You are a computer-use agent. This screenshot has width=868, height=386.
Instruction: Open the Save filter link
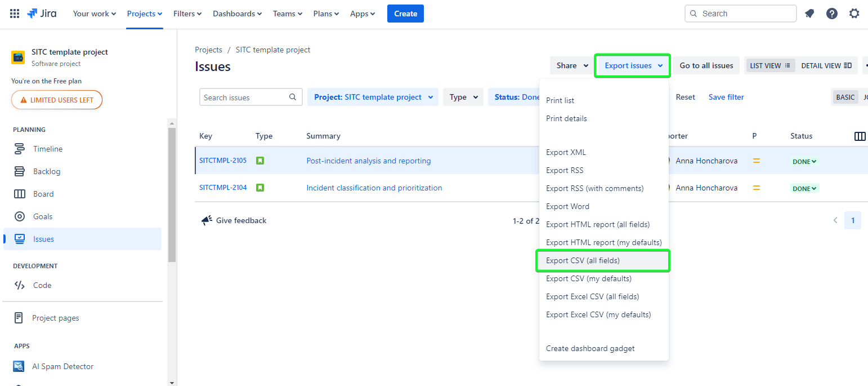click(726, 97)
